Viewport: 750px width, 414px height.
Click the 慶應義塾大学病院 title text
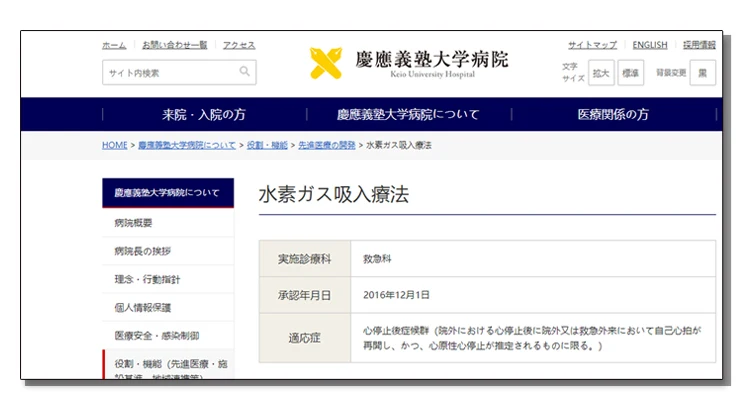coord(432,59)
